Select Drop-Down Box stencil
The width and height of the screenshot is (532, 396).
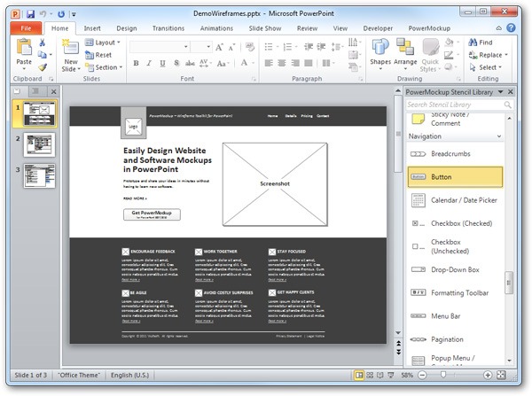click(455, 270)
